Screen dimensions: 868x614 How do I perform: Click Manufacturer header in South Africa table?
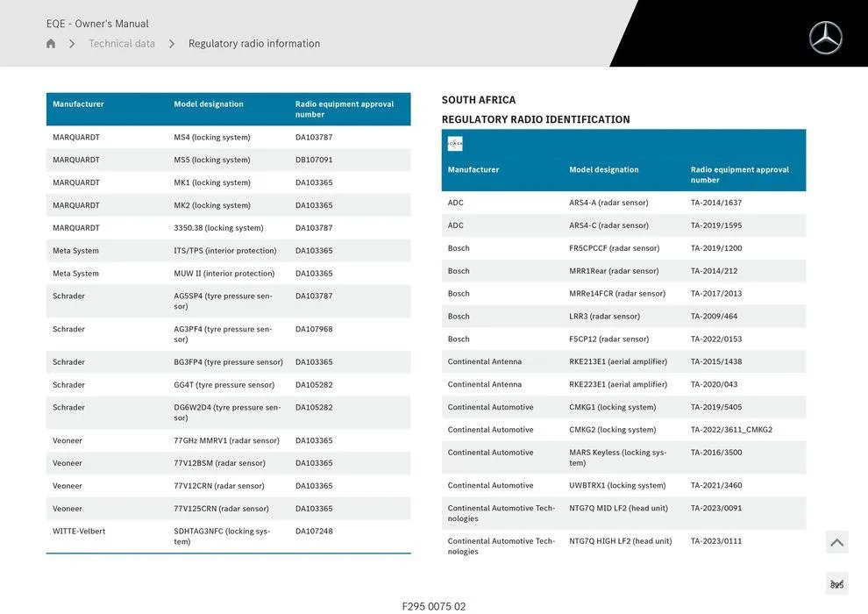point(473,170)
